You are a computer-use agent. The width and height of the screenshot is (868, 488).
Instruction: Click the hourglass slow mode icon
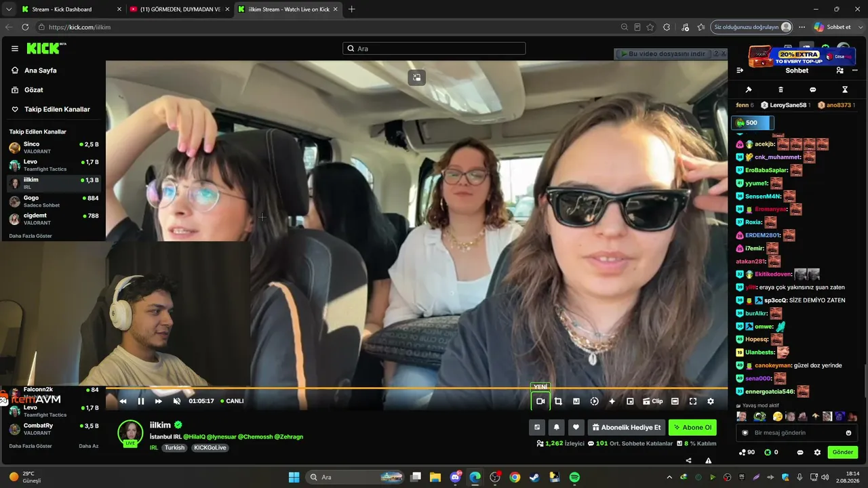845,89
